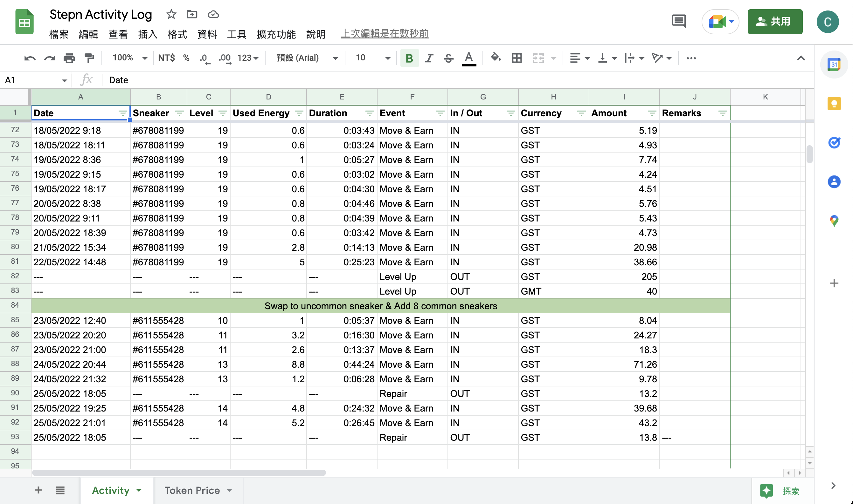Switch to the Token Price sheet tab
This screenshot has height=504, width=853.
pos(192,490)
